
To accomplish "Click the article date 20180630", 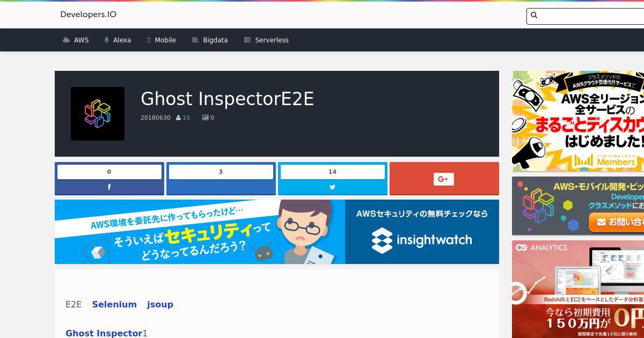I will tap(156, 117).
